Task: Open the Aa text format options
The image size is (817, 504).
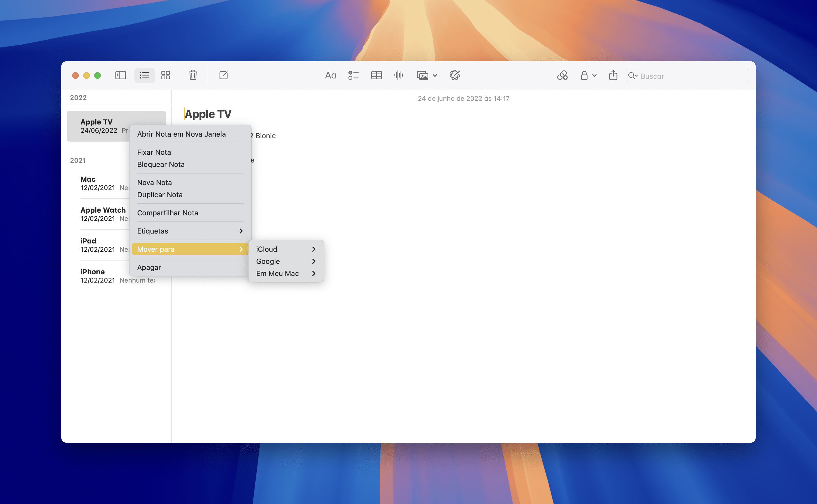Action: (331, 75)
